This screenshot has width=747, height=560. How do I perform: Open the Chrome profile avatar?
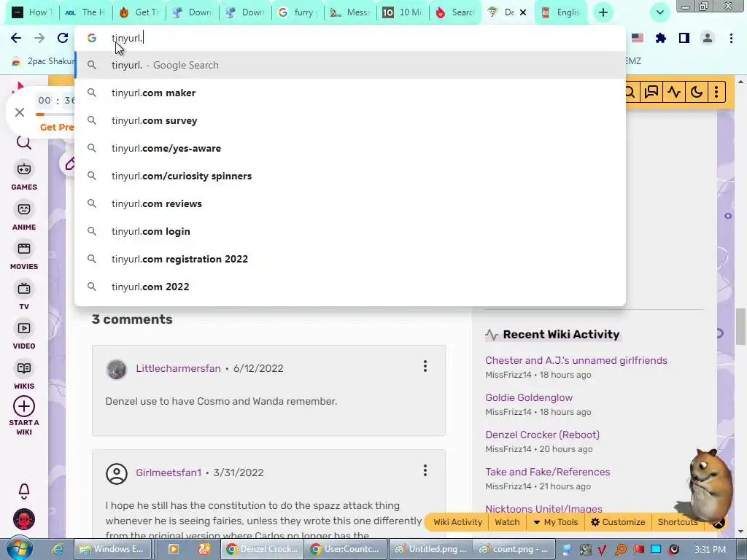pos(708,38)
